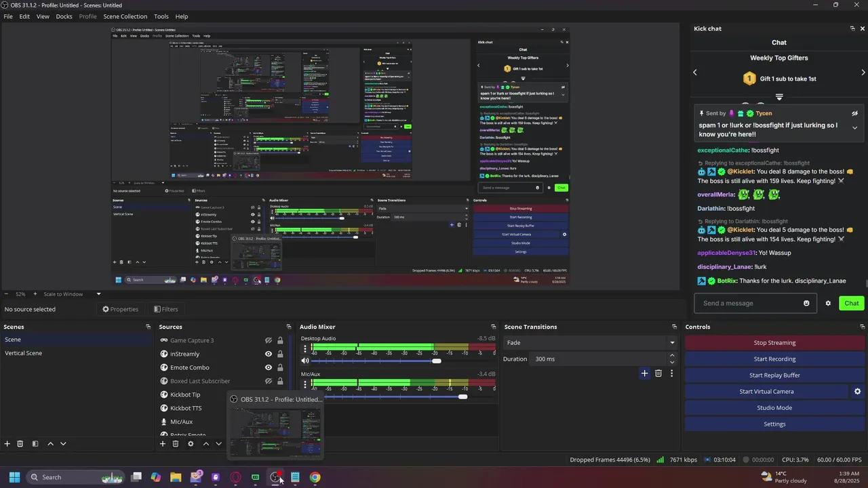
Task: Remove the selected scene with trash icon
Action: [20, 444]
